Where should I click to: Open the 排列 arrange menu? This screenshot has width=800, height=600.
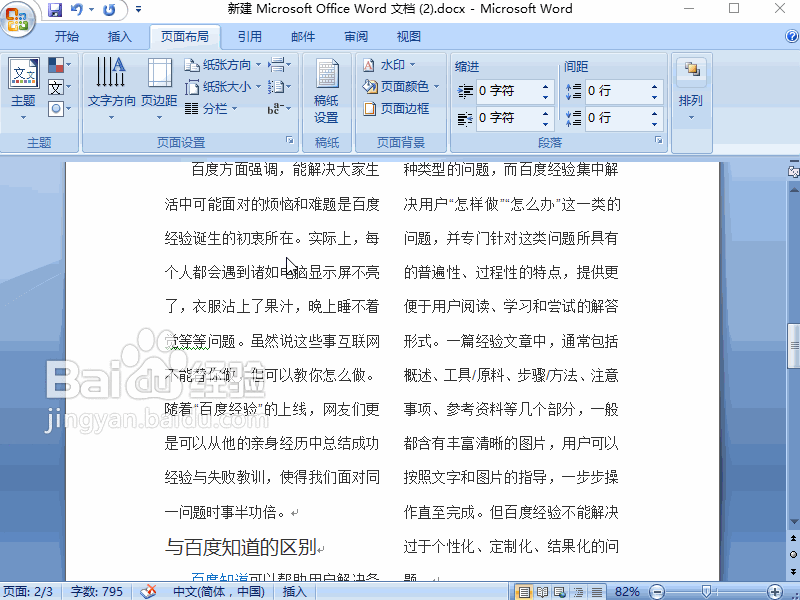click(691, 90)
